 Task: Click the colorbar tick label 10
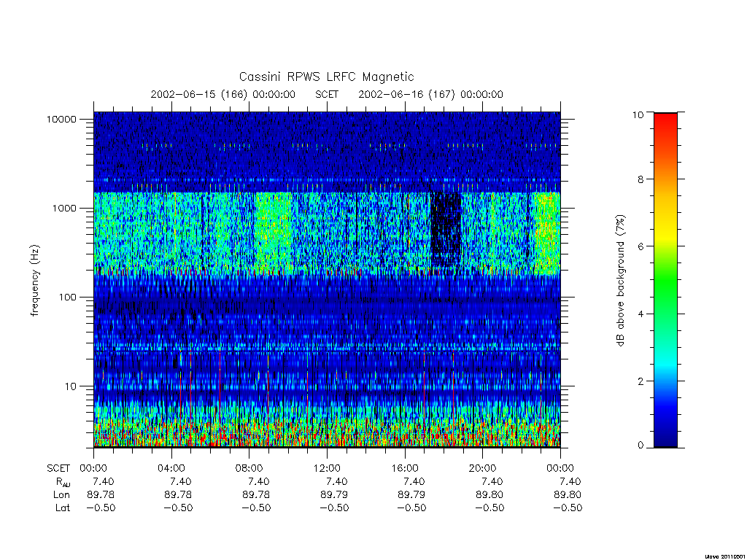(638, 114)
